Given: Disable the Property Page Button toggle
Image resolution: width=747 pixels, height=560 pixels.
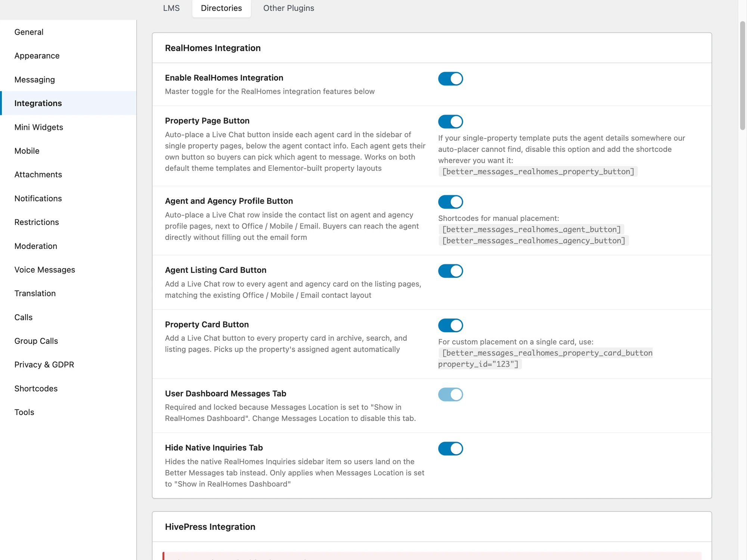Looking at the screenshot, I should (x=450, y=122).
